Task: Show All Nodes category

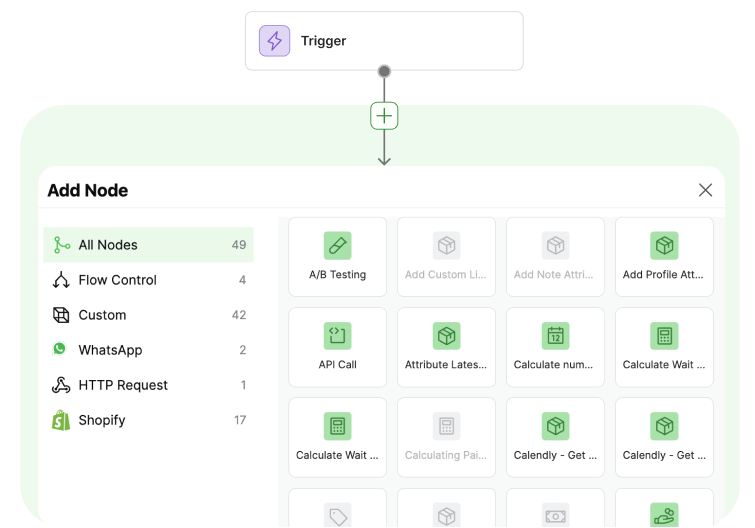Action: click(x=148, y=245)
